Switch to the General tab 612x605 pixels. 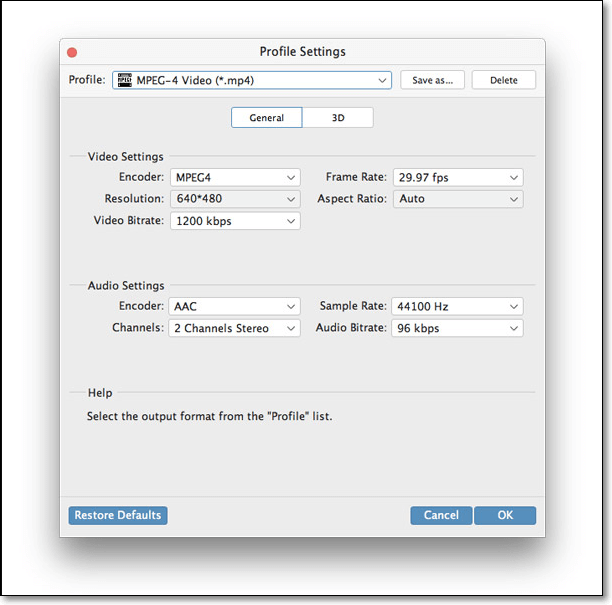pyautogui.click(x=267, y=118)
